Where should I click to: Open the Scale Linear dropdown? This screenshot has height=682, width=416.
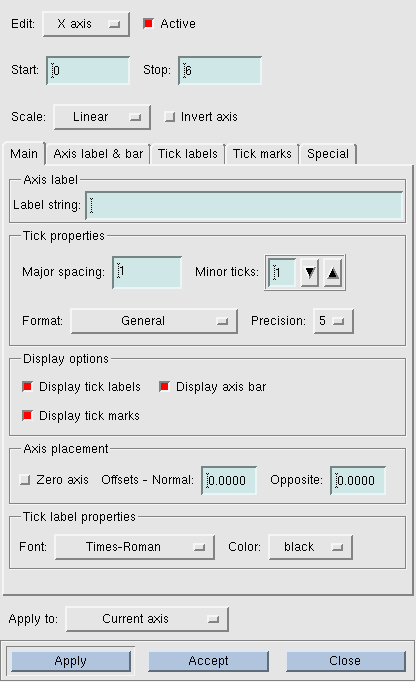click(102, 117)
